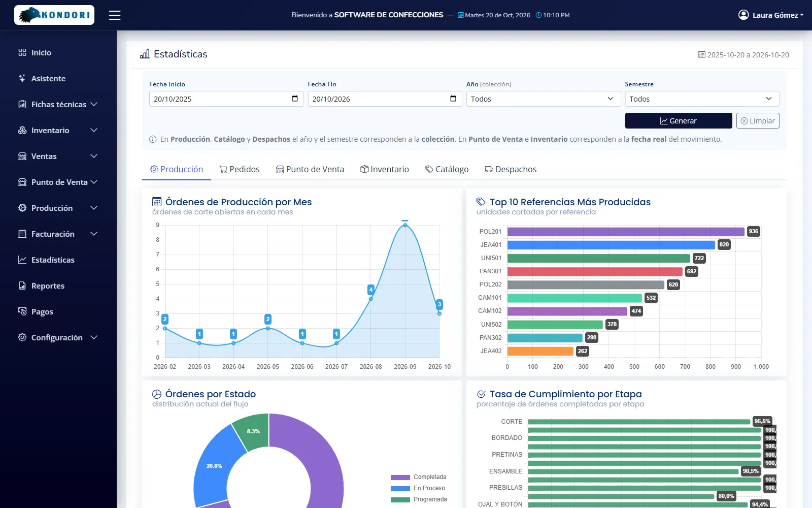
Task: Click the Configuración gear icon
Action: [22, 337]
